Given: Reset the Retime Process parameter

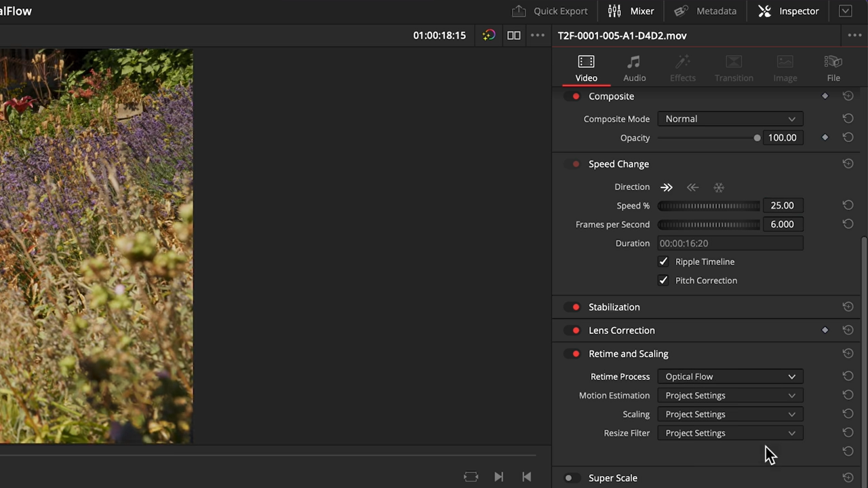Looking at the screenshot, I should [x=848, y=376].
